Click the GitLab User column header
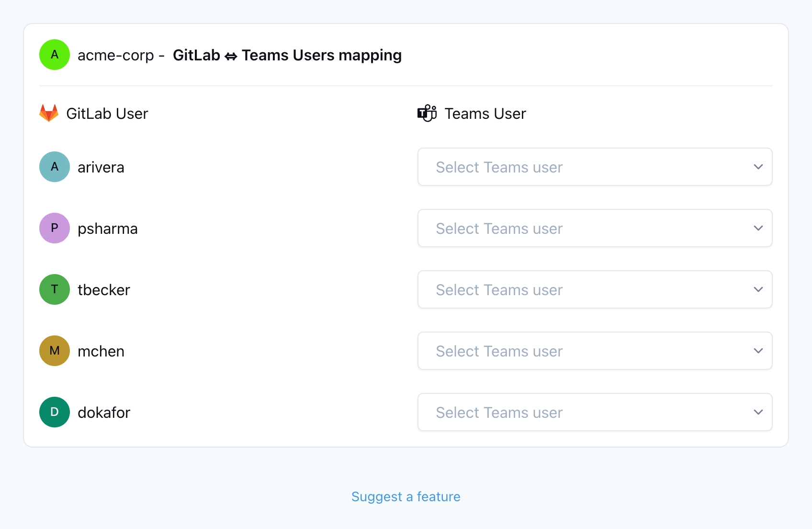 pos(107,114)
